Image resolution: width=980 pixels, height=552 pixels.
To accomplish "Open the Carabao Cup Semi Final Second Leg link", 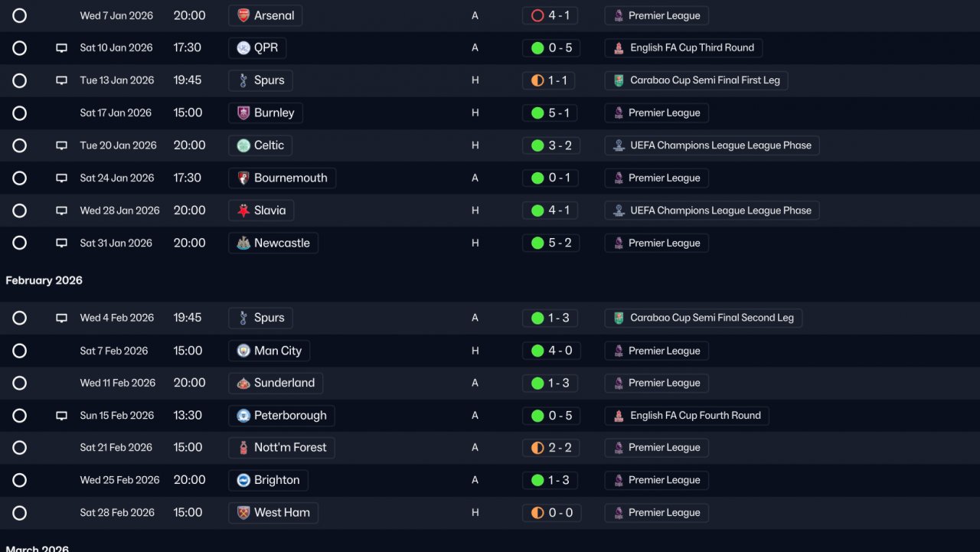I will 704,318.
